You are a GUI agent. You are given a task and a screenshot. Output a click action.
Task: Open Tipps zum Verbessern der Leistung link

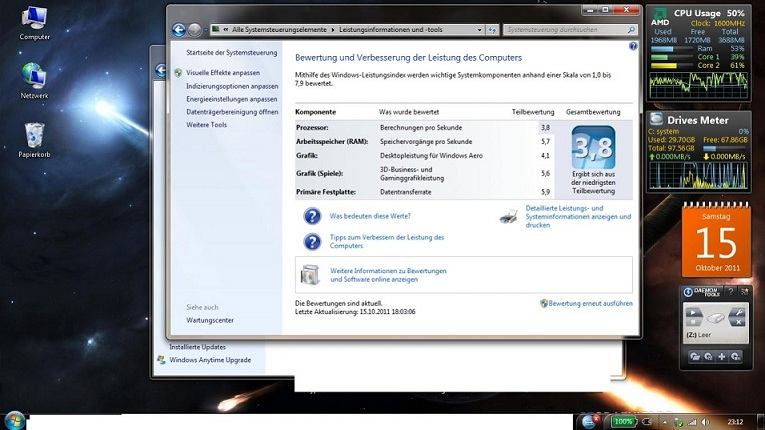pos(387,242)
